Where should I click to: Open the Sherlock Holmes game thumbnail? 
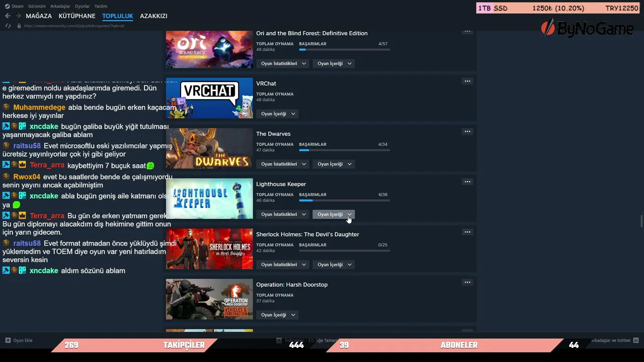(x=209, y=249)
